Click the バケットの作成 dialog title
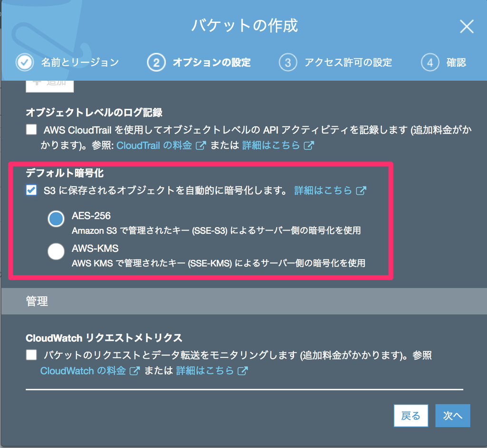Image resolution: width=487 pixels, height=448 pixels. 244,26
